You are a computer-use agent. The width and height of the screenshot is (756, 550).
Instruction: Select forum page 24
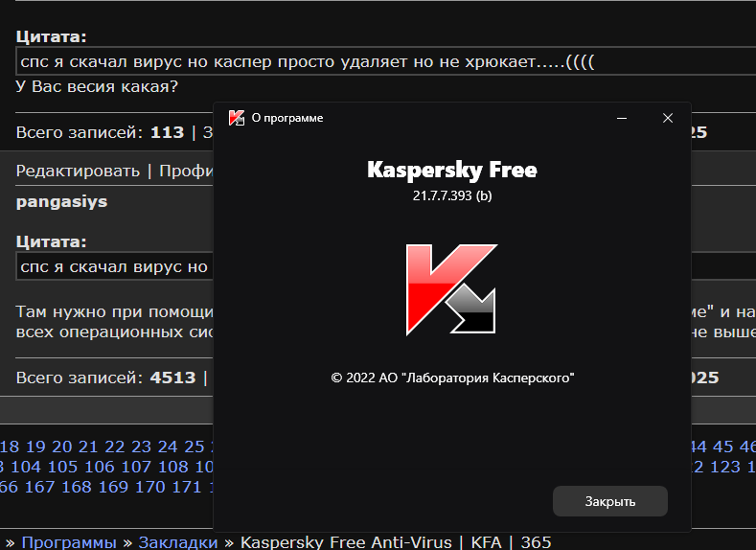[x=168, y=447]
